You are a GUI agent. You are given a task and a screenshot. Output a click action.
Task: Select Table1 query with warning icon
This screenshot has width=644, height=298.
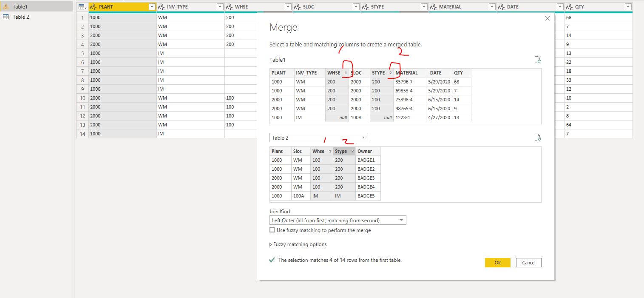(37, 7)
